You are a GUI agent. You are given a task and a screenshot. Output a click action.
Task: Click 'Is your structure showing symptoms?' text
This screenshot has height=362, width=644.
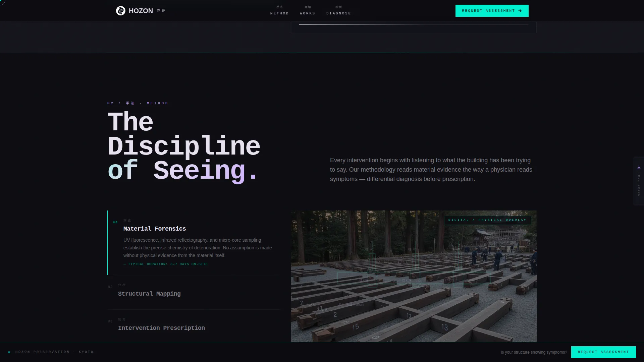534,352
